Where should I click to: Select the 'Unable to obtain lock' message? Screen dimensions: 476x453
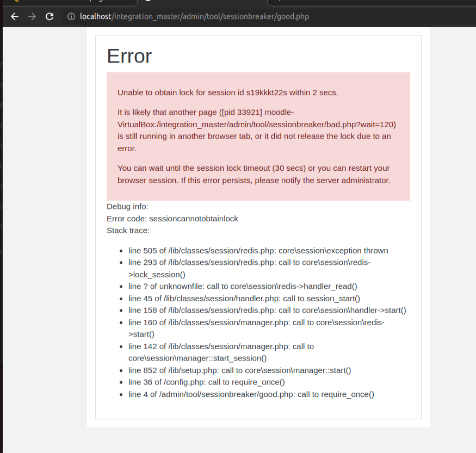(x=228, y=92)
